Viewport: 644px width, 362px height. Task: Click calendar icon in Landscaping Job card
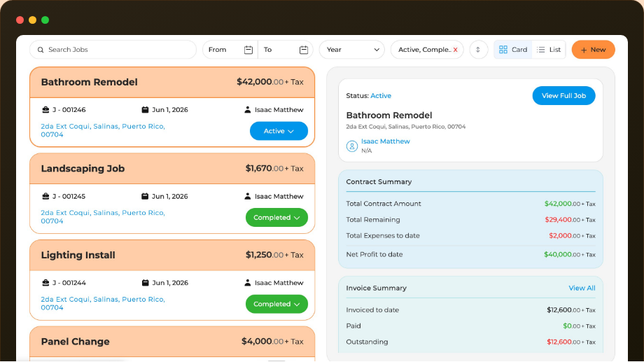click(x=145, y=197)
